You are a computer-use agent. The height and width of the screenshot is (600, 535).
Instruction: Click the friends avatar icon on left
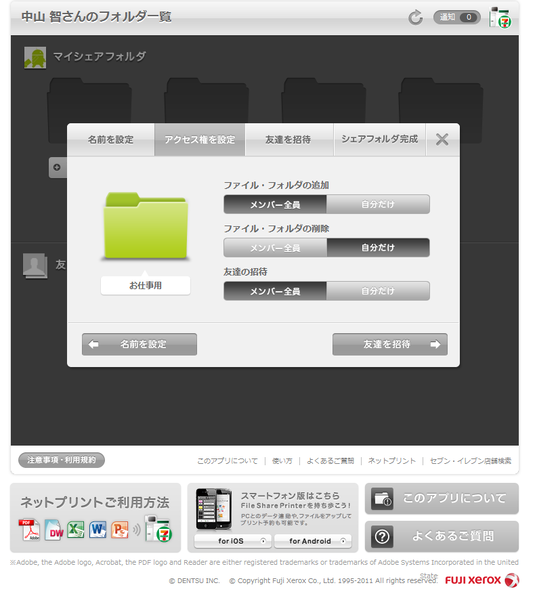35,268
